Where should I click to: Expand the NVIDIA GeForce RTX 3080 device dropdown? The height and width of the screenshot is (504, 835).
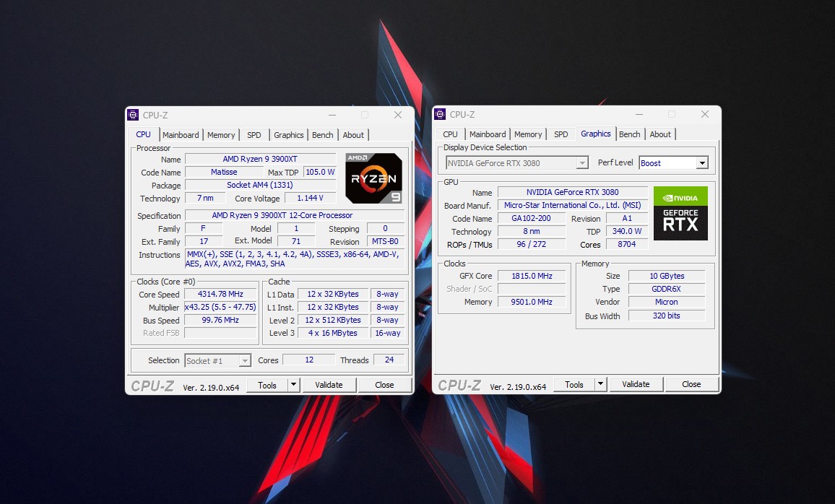coord(582,163)
